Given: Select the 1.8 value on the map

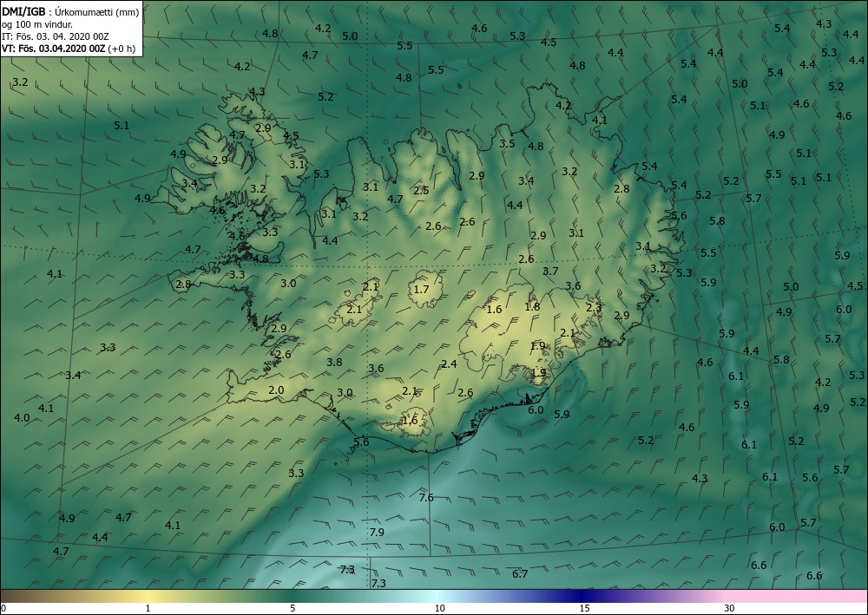Looking at the screenshot, I should pos(532,306).
